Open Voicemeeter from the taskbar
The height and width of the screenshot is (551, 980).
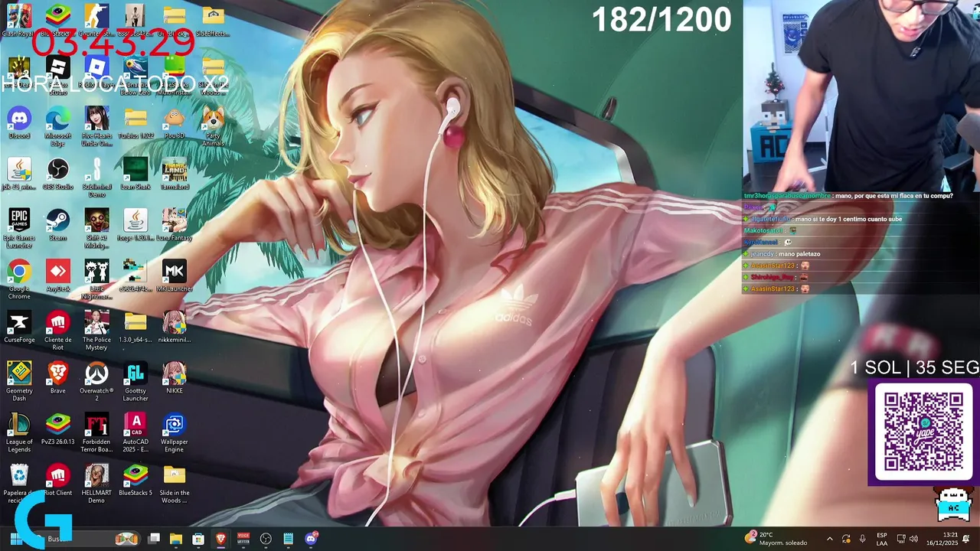(243, 539)
